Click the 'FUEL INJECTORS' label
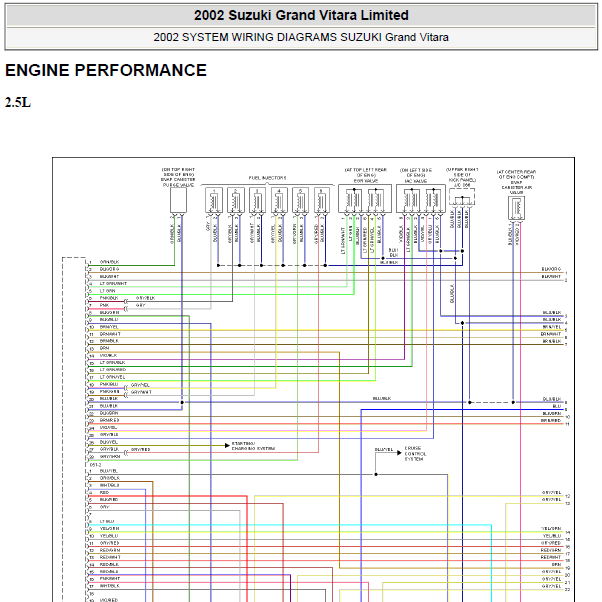The image size is (602, 602). (268, 178)
